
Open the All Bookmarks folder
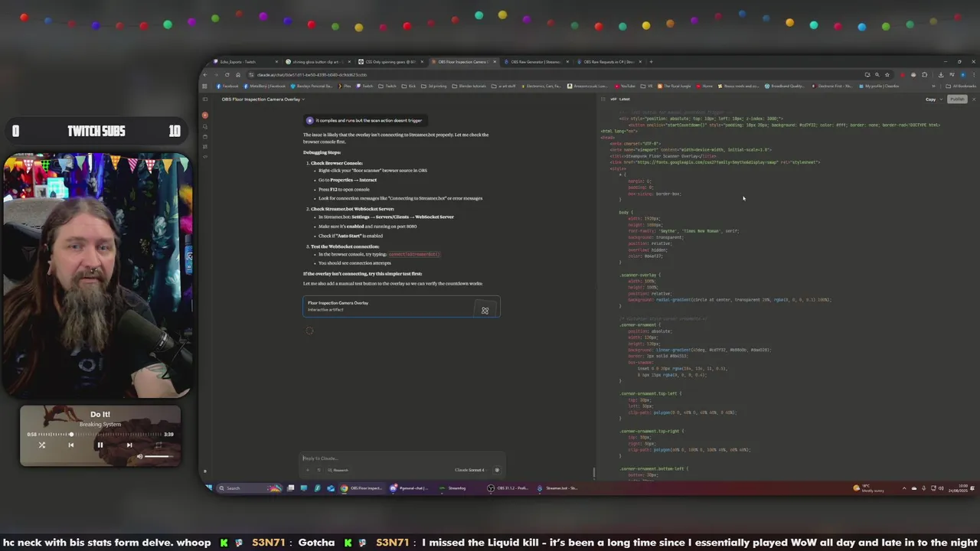click(959, 86)
